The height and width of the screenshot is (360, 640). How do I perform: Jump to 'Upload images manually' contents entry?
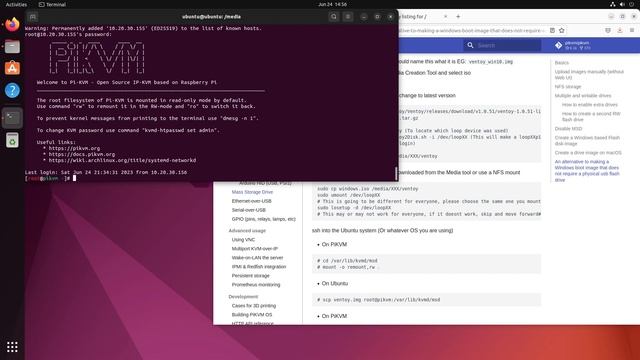tap(589, 74)
